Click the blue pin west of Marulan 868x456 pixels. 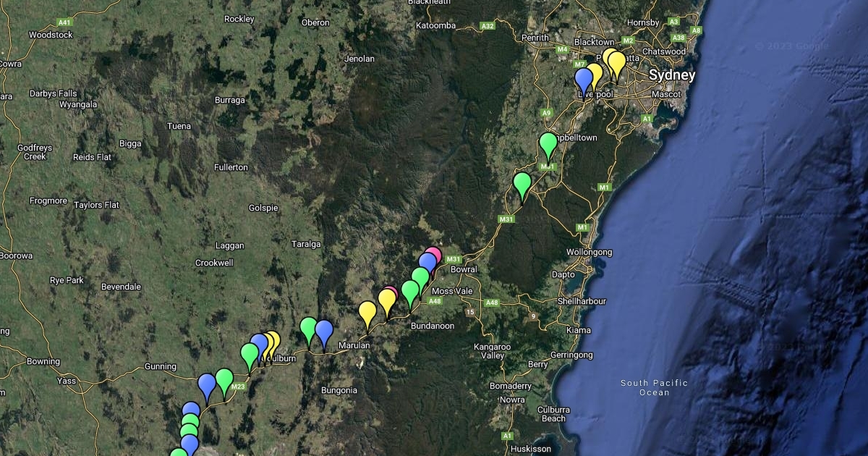324,332
